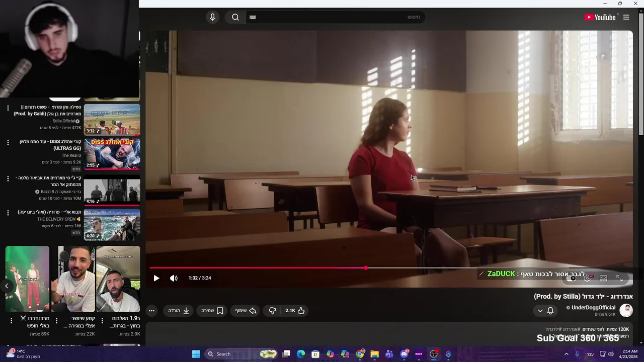
Task: Play the paused YouTube video
Action: point(156,278)
